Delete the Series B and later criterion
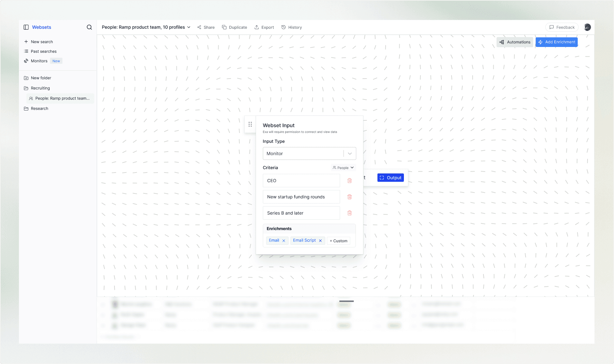Image resolution: width=614 pixels, height=364 pixels. pyautogui.click(x=349, y=213)
